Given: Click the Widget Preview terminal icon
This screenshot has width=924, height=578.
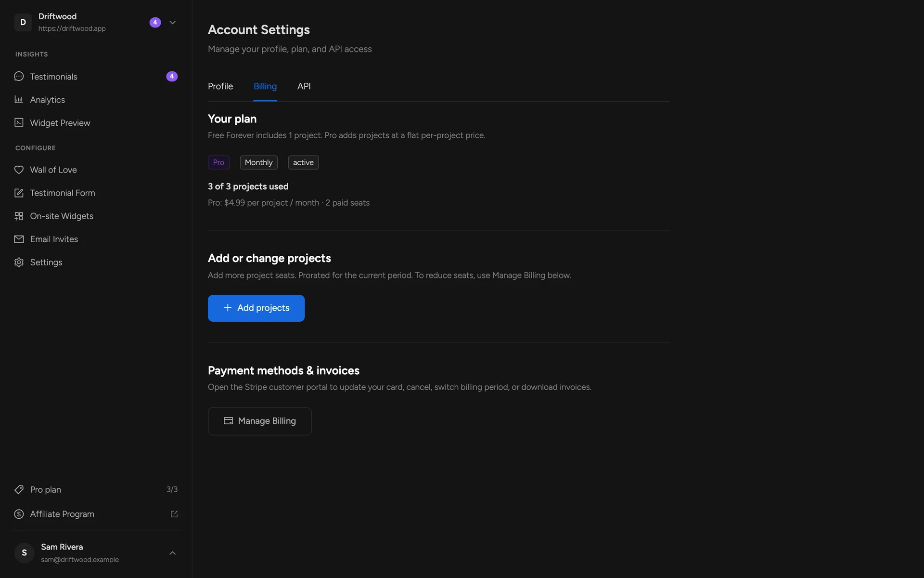Looking at the screenshot, I should click(19, 122).
